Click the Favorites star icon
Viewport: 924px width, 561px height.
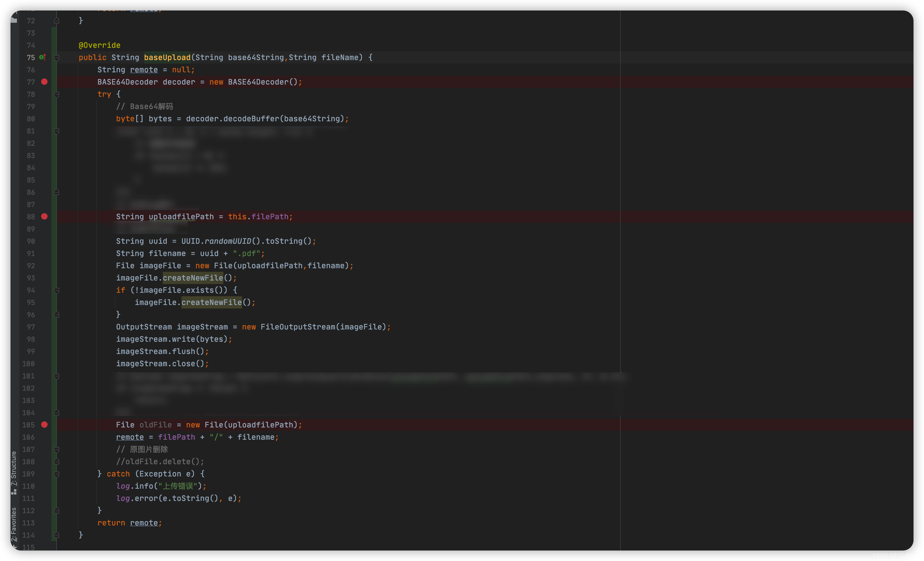15,547
